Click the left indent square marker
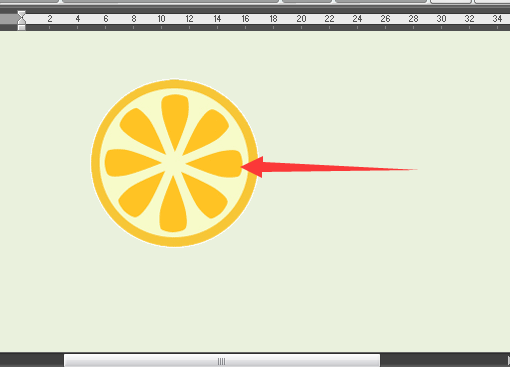 [22, 27]
